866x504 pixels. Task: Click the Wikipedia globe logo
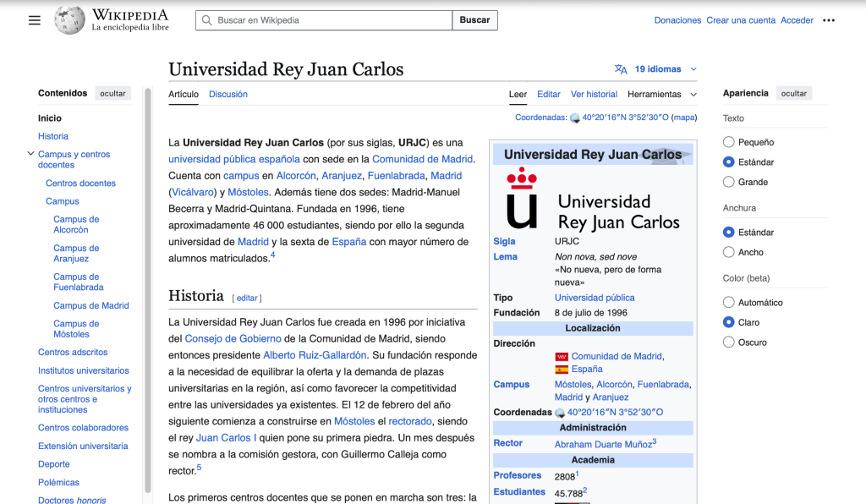tap(69, 20)
